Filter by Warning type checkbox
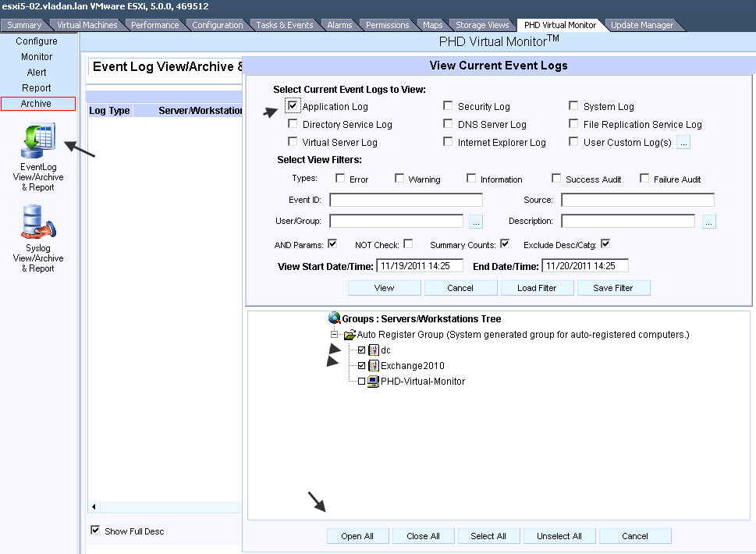Screen dimensions: 756x554 point(399,179)
